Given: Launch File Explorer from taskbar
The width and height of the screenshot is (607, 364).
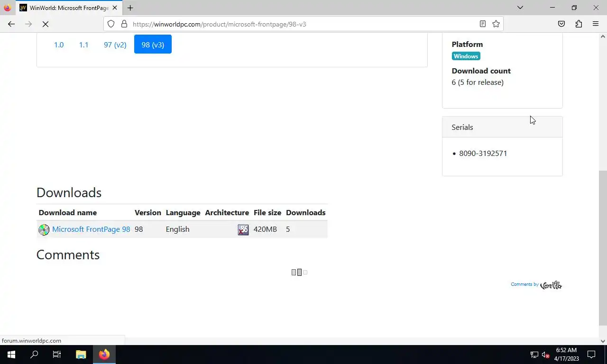Looking at the screenshot, I should [x=81, y=355].
